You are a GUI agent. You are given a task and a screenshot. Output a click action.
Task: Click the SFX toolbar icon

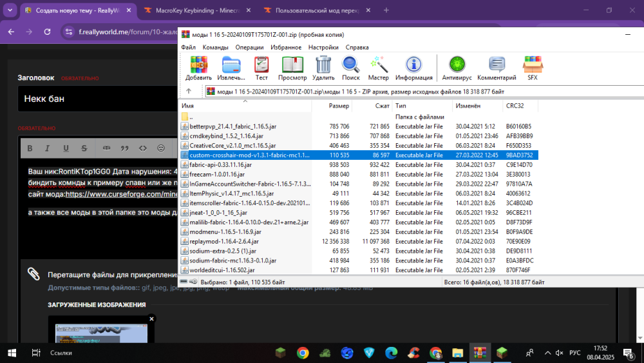[x=533, y=68]
